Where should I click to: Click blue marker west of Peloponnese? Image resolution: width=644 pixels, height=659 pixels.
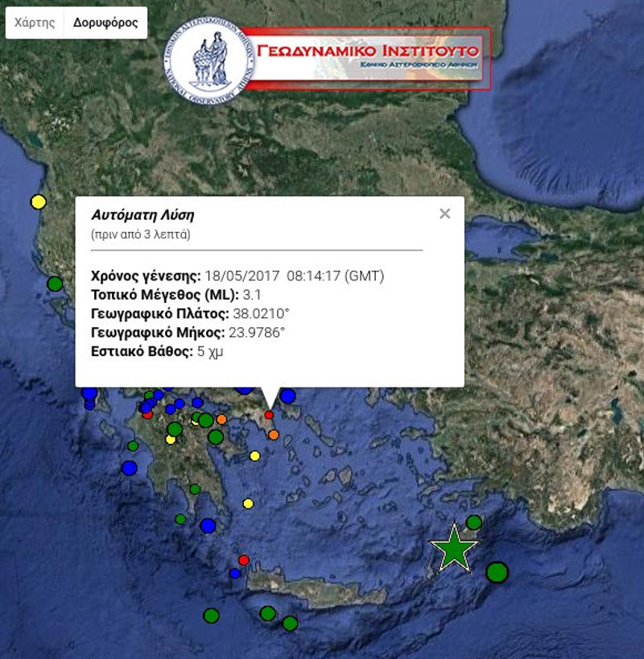pyautogui.click(x=130, y=468)
